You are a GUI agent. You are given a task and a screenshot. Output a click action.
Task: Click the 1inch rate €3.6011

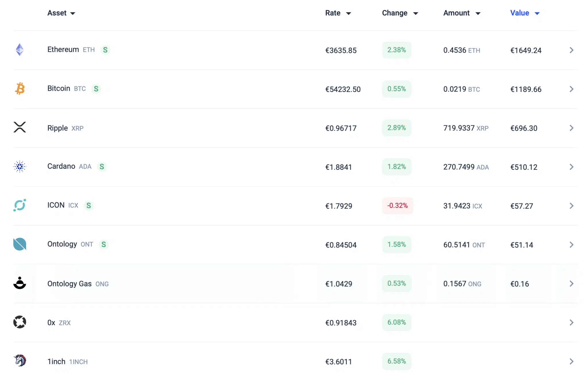pos(339,362)
